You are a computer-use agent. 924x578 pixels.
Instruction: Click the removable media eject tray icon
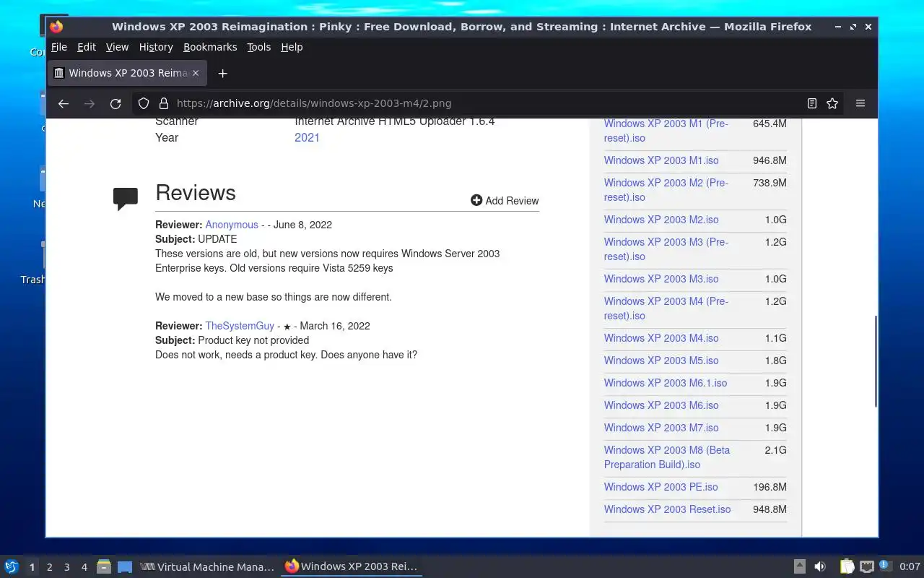click(800, 566)
